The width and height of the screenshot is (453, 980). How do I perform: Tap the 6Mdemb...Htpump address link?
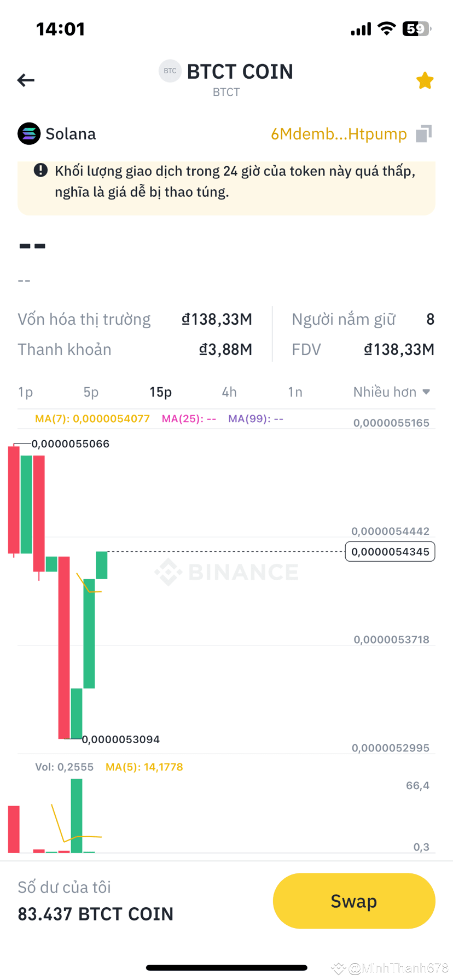pyautogui.click(x=339, y=133)
